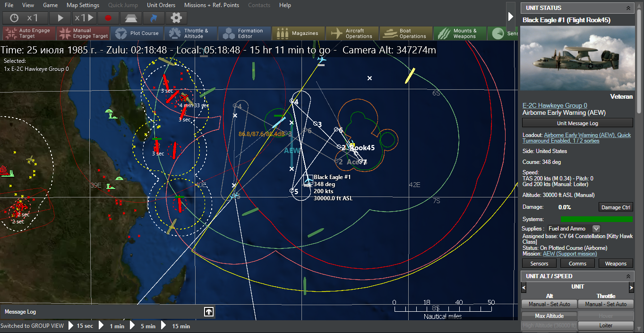Select Manual Engage Target

point(83,34)
